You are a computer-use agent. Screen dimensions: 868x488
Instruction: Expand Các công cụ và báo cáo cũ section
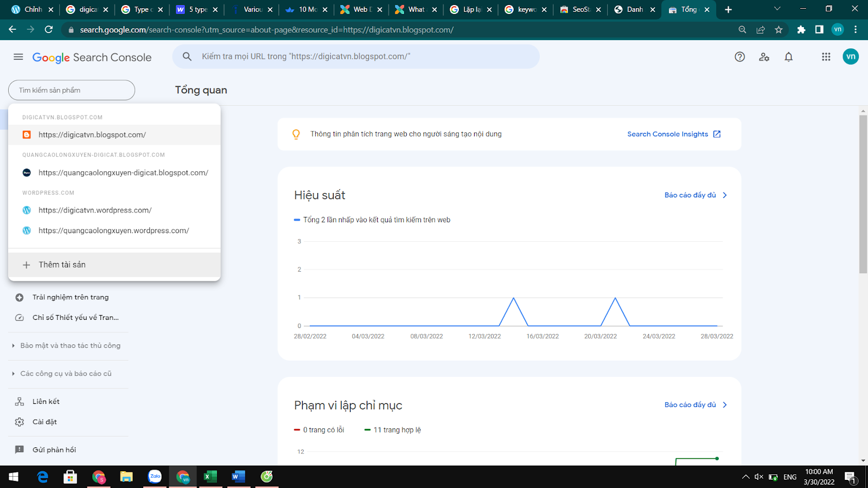point(62,374)
